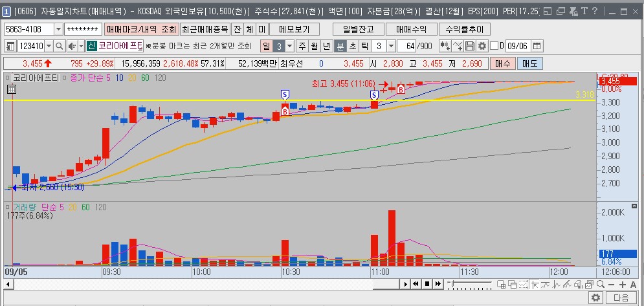Click 매매수익 button
Viewport: 644px width, 306px height.
click(x=411, y=30)
